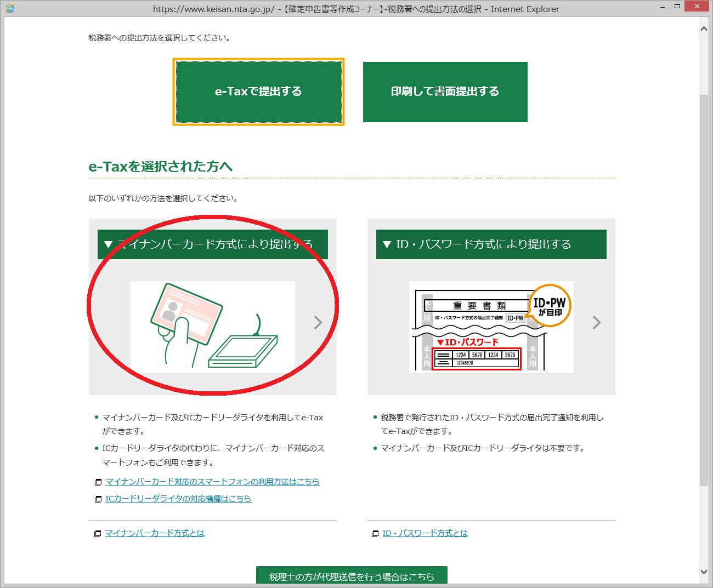
Task: Click the ID・PW document illustration
Action: coord(491,327)
